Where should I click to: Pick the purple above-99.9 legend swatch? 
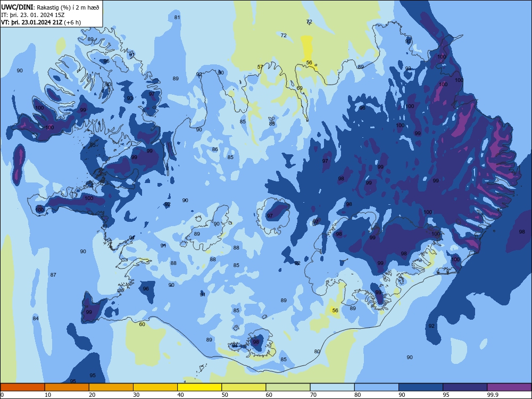click(509, 387)
